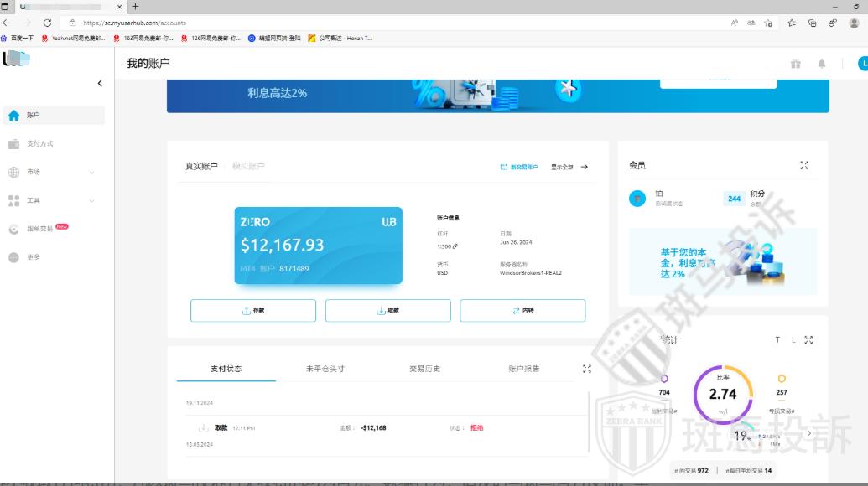Expand the 会员 panel to fullscreen
Image resolution: width=868 pixels, height=486 pixels.
804,166
